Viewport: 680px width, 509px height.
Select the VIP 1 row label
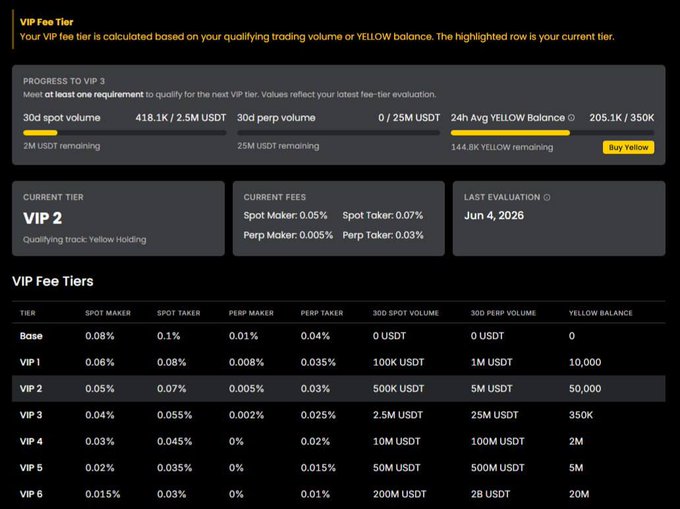(x=30, y=362)
